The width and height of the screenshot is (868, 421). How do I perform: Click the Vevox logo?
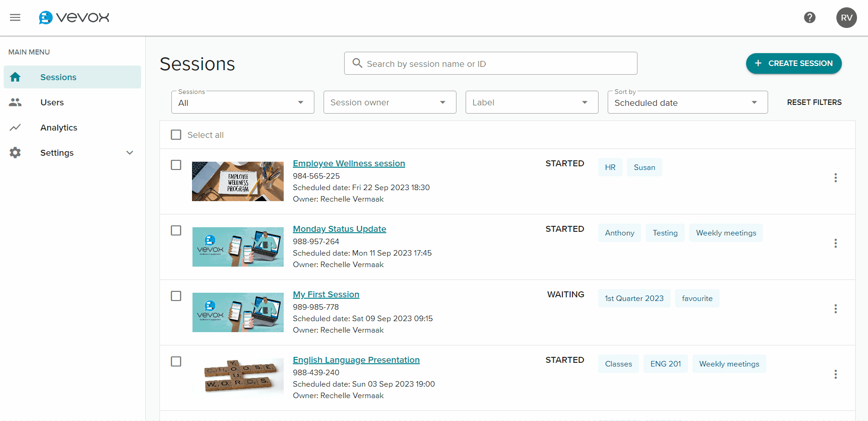(x=74, y=17)
